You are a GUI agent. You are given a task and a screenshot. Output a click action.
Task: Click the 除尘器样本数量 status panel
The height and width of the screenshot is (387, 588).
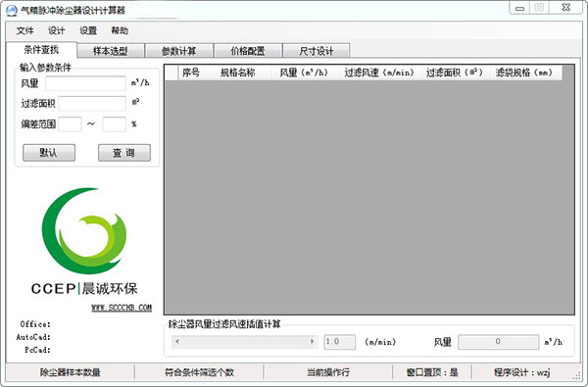tap(71, 372)
